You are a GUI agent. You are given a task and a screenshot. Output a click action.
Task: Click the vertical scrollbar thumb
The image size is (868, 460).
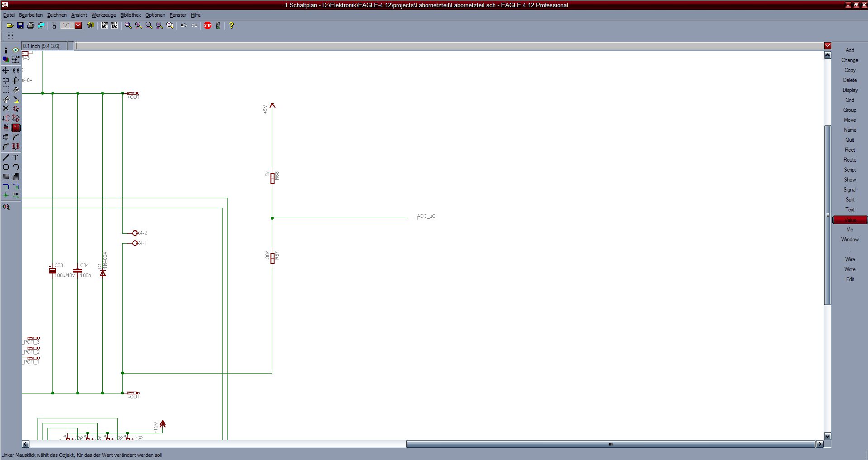click(827, 215)
